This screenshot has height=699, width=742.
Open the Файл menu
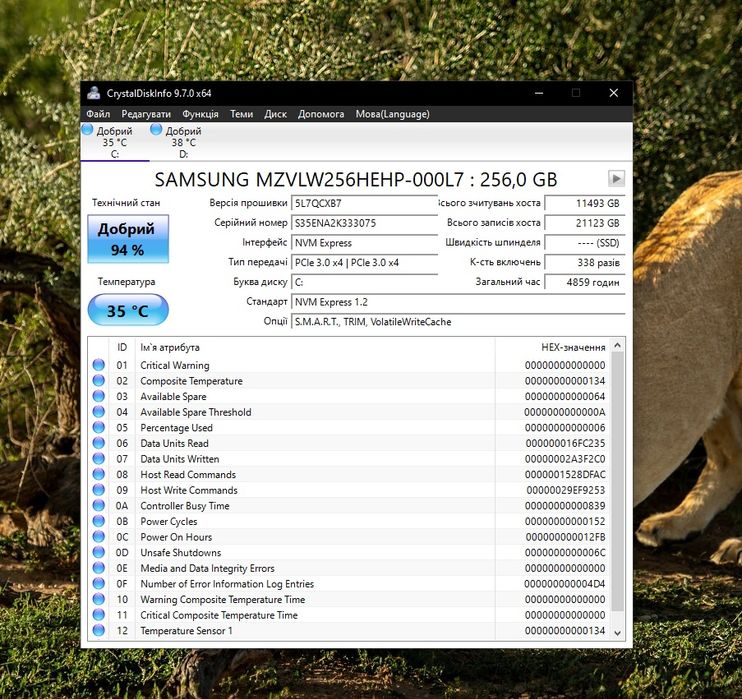point(98,114)
